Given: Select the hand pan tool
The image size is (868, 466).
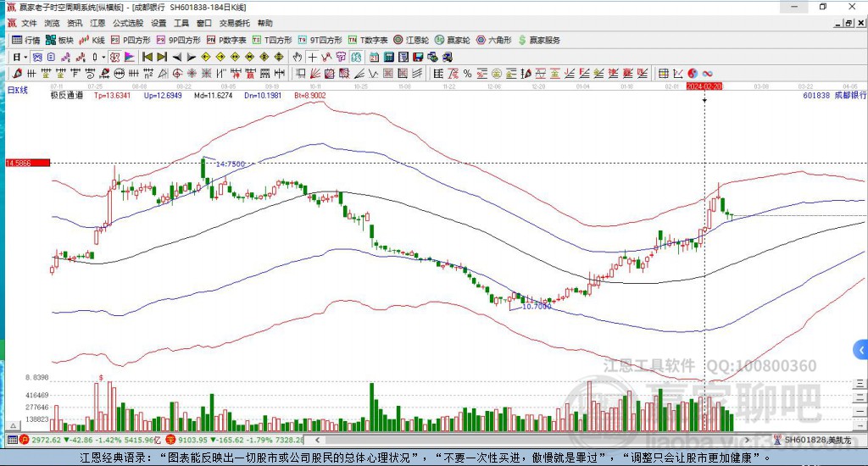Looking at the screenshot, I should coord(297,57).
